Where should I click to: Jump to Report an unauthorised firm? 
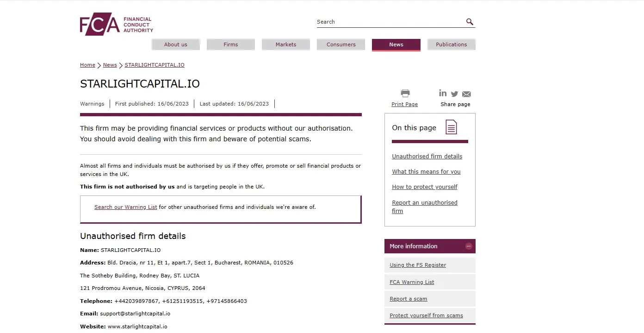pos(425,207)
